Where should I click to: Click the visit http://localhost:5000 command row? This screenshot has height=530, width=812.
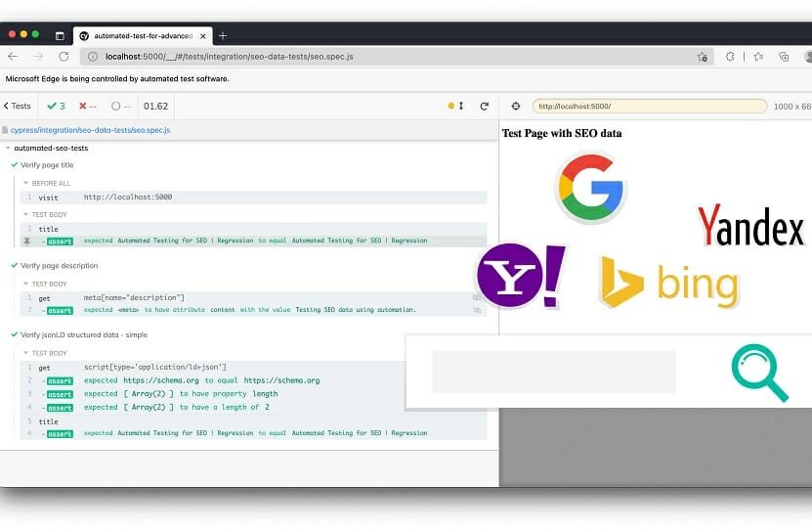click(x=254, y=197)
